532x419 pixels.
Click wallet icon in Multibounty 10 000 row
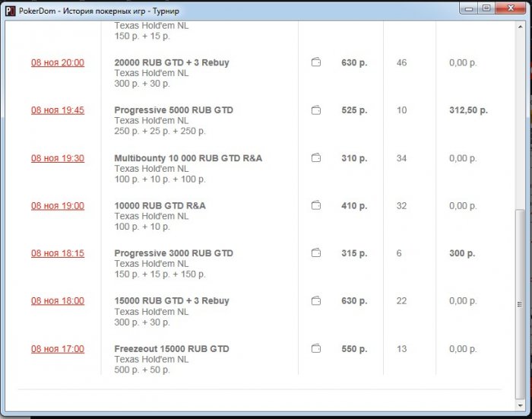pos(316,158)
